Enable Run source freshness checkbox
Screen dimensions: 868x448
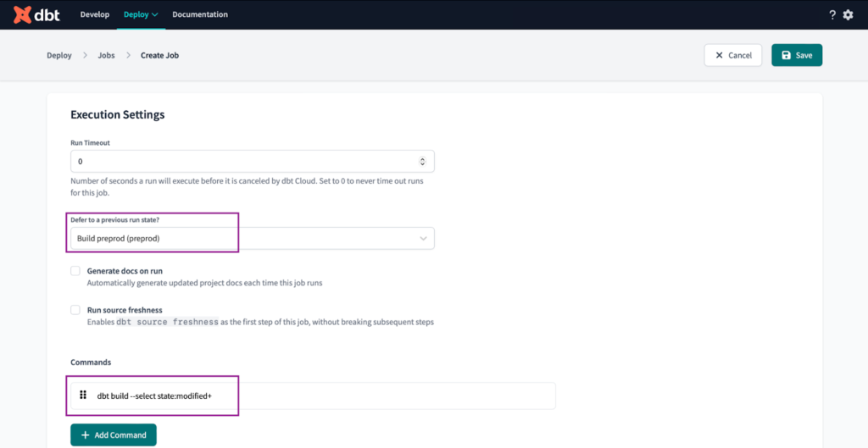(75, 310)
